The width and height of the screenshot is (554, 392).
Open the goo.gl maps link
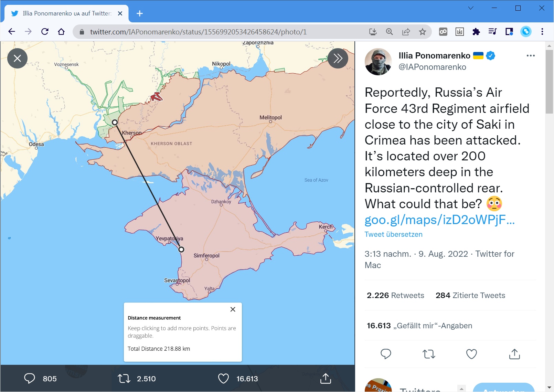[x=439, y=220]
